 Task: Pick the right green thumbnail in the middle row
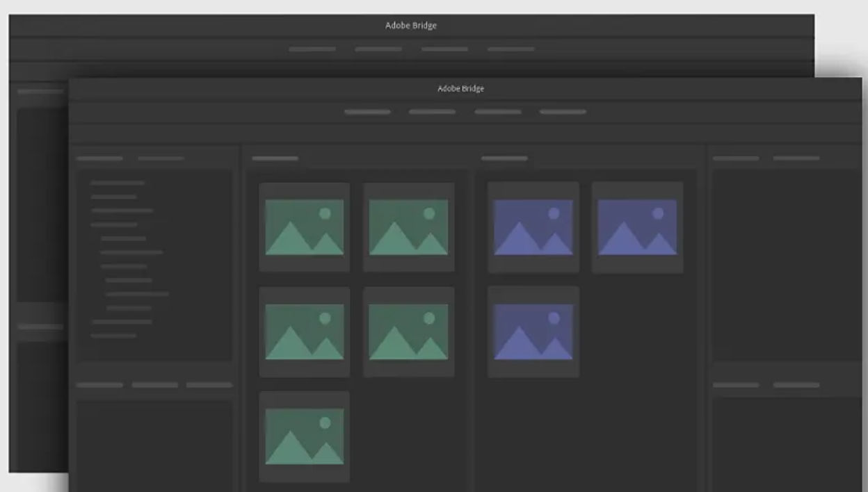[x=408, y=331]
